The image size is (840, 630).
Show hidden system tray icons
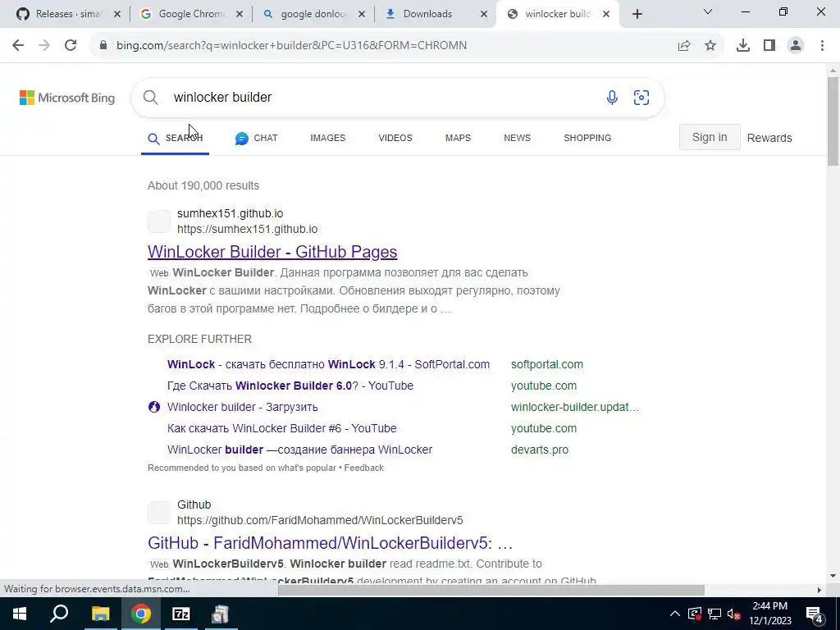coord(675,614)
